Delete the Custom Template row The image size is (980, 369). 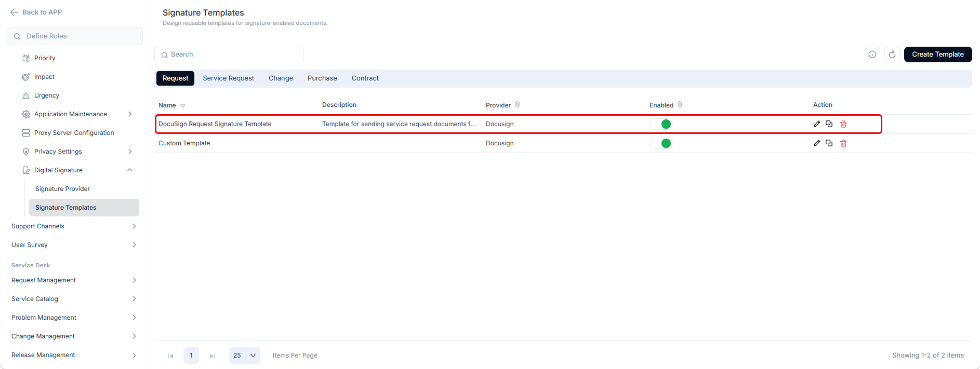[x=843, y=143]
